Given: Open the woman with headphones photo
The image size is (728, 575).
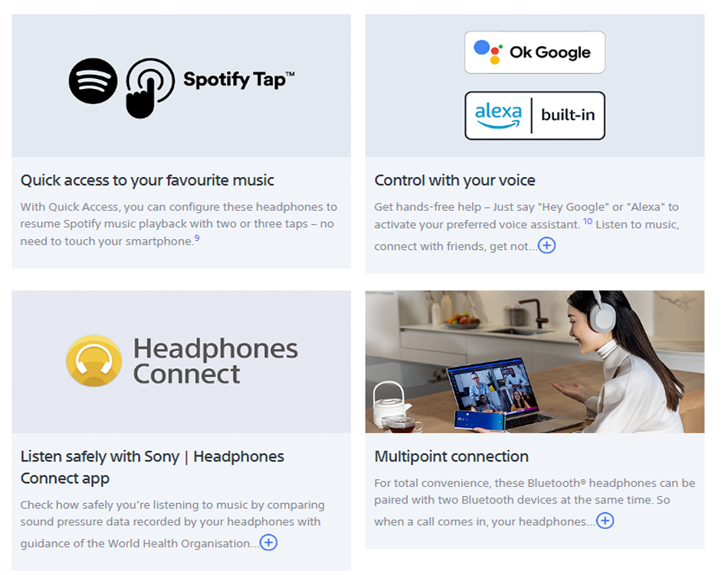Looking at the screenshot, I should (534, 362).
